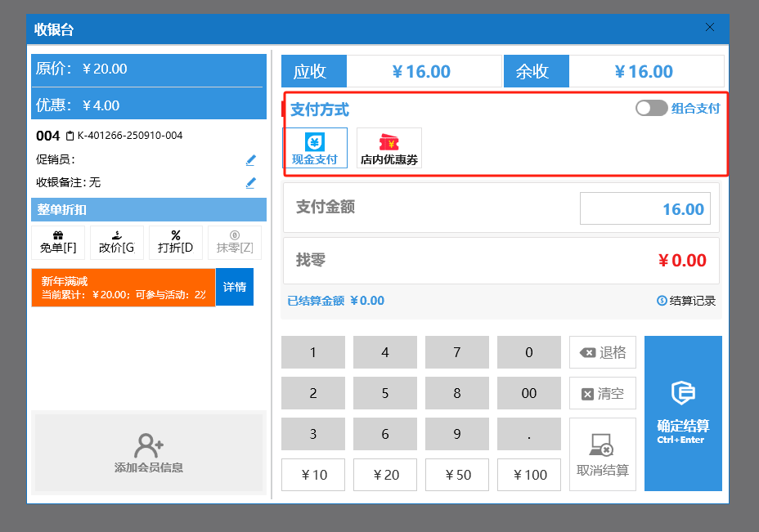Click the 支付金额 input field
Image resolution: width=759 pixels, height=532 pixels.
(644, 209)
